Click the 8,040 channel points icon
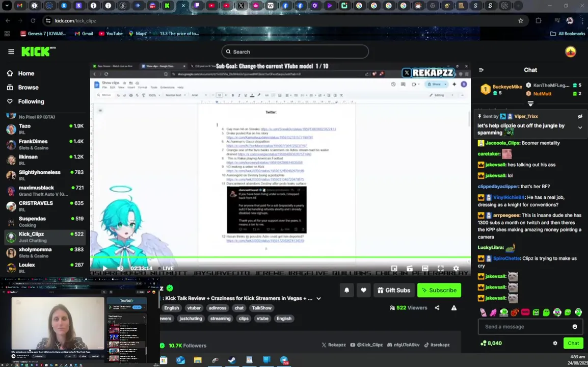The height and width of the screenshot is (367, 588). (x=483, y=343)
